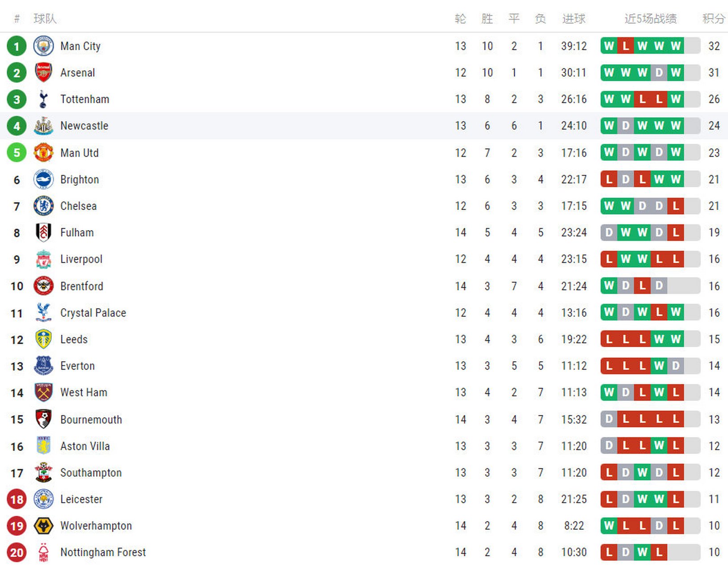Open the Chelsea team link

click(78, 206)
